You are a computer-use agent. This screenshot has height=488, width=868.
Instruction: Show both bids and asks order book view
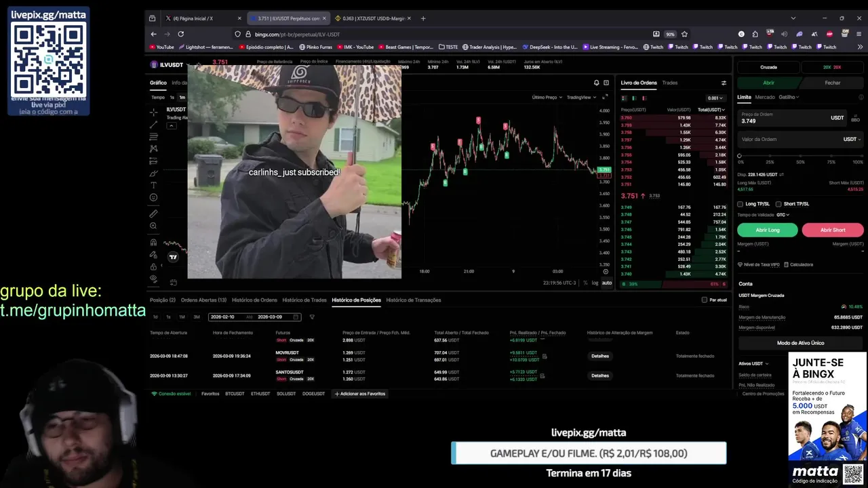624,98
